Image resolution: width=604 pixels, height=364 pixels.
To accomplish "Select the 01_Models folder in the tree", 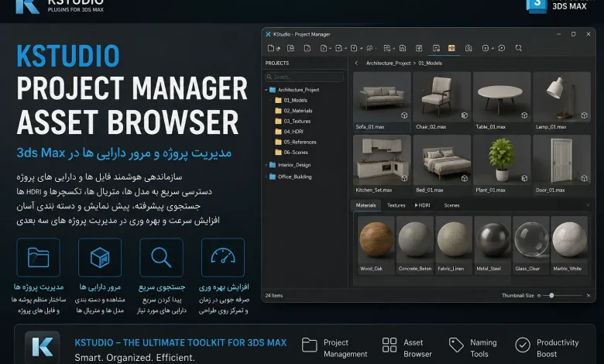I will point(291,100).
